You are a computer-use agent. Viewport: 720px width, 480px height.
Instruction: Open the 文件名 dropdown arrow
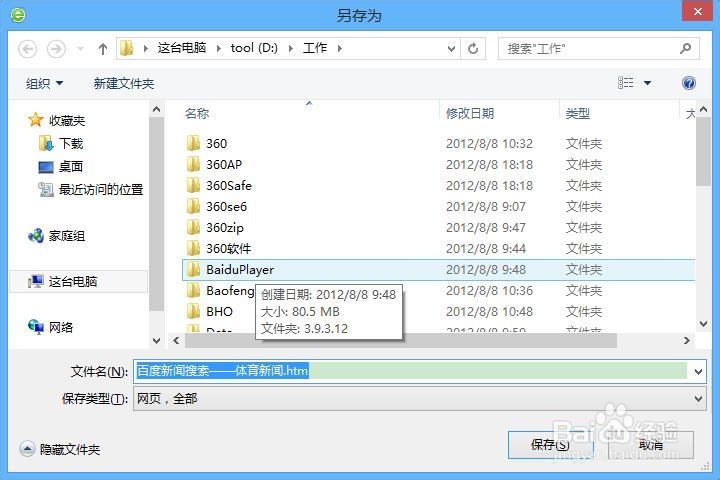tap(698, 371)
